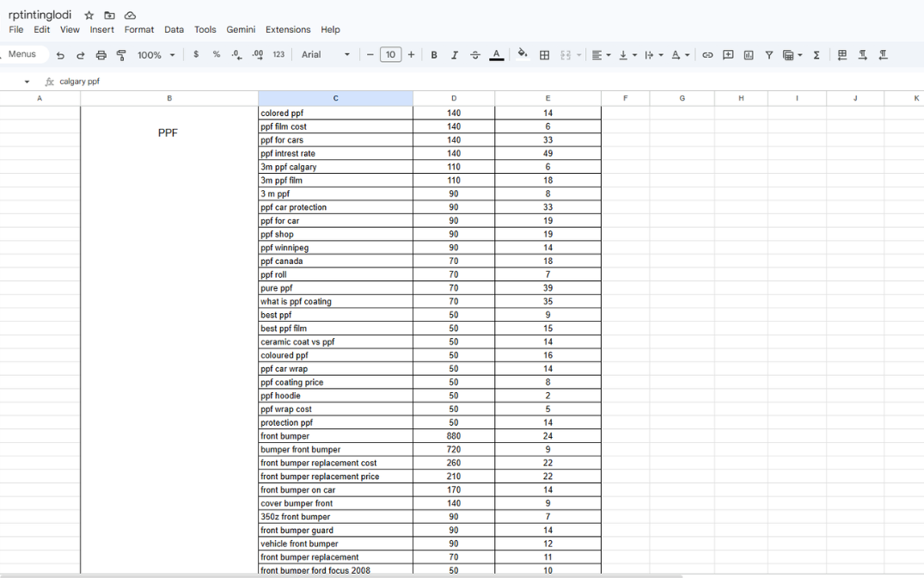Click the Menus search button
This screenshot has height=578, width=924.
click(x=21, y=54)
